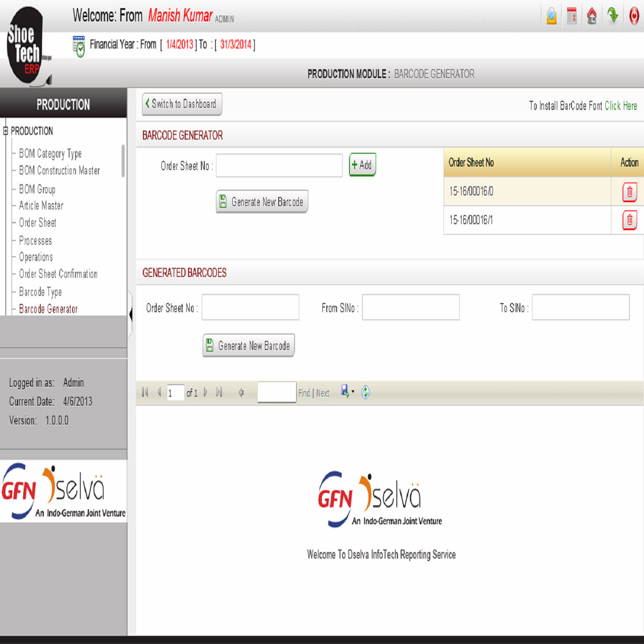Delete order sheet 15-16/00016/0 row
The height and width of the screenshot is (644, 644).
click(629, 191)
